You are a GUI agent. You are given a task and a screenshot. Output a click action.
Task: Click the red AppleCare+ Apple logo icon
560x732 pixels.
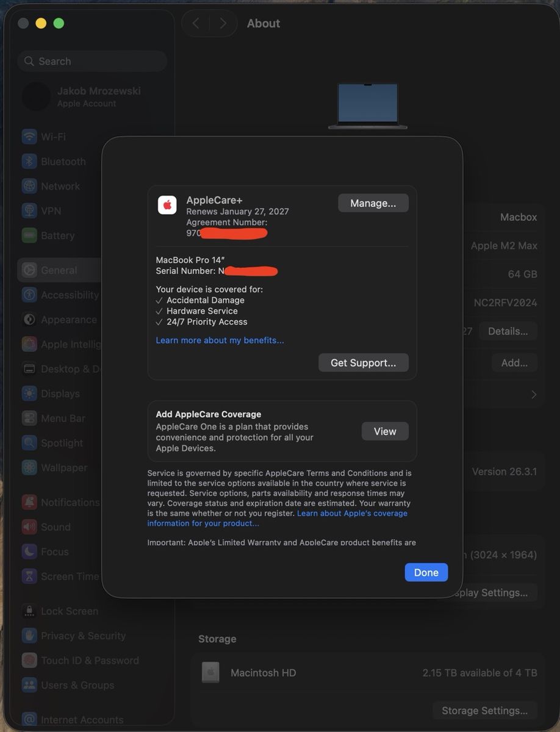[167, 205]
